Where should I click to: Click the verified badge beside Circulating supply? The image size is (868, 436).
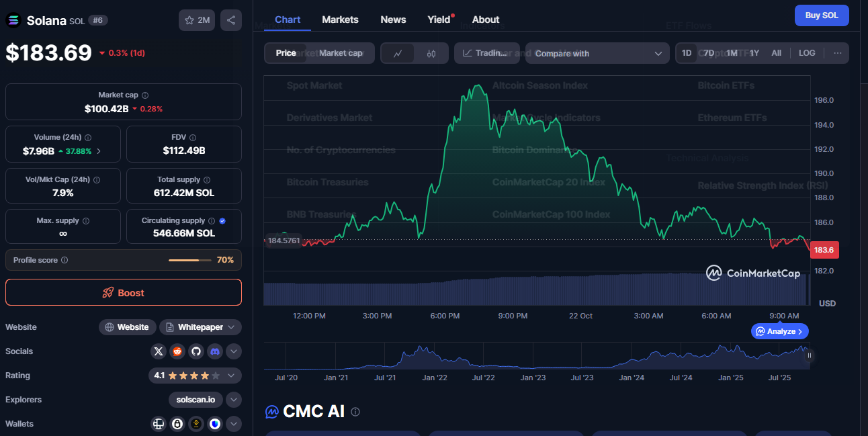coord(222,221)
